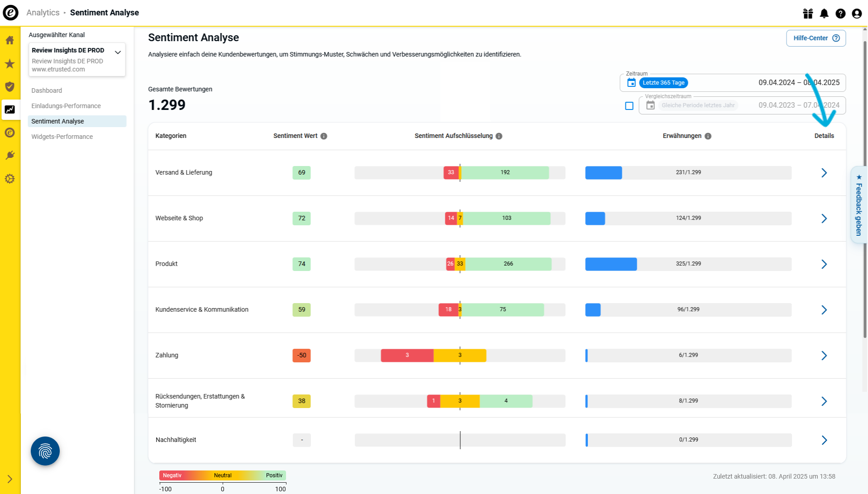868x494 pixels.
Task: Go to Home via sidebar house icon
Action: point(10,40)
